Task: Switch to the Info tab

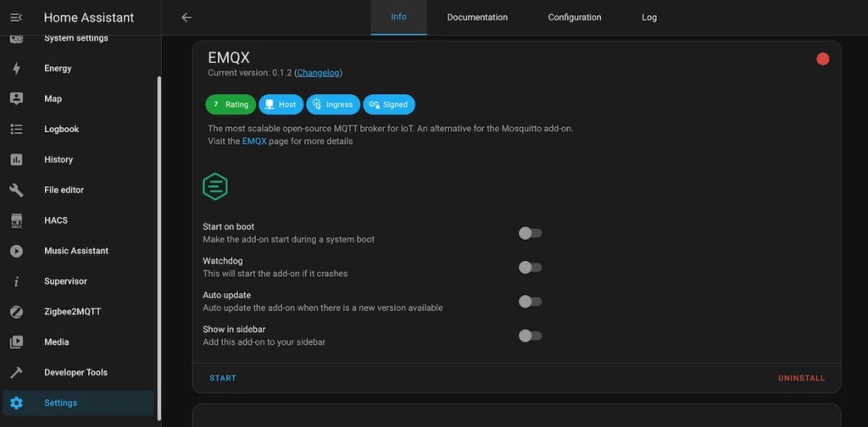Action: point(398,17)
